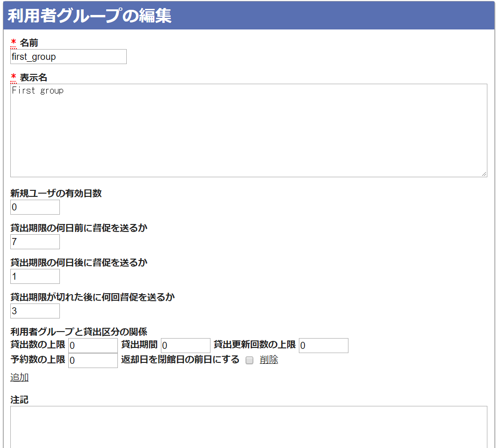This screenshot has height=448, width=500.
Task: Click the 削除 link
Action: (269, 360)
